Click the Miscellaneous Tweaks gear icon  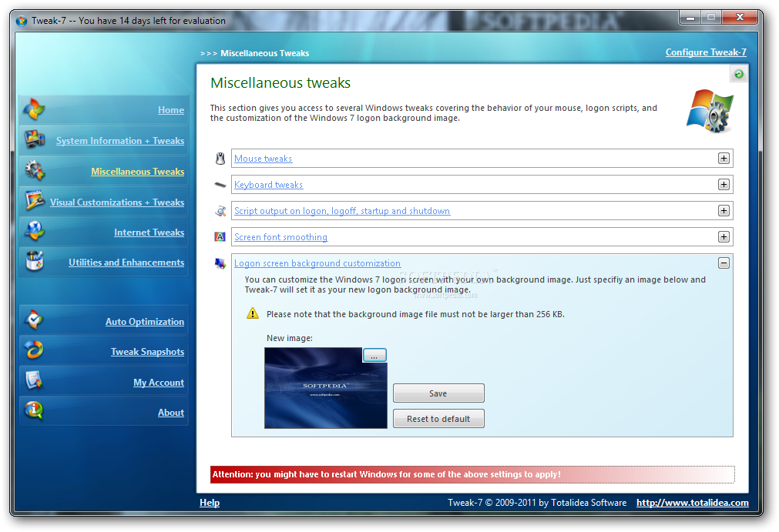point(35,170)
